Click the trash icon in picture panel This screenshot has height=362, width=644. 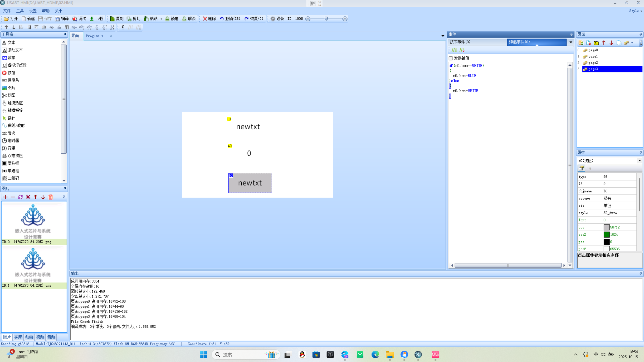[51, 197]
